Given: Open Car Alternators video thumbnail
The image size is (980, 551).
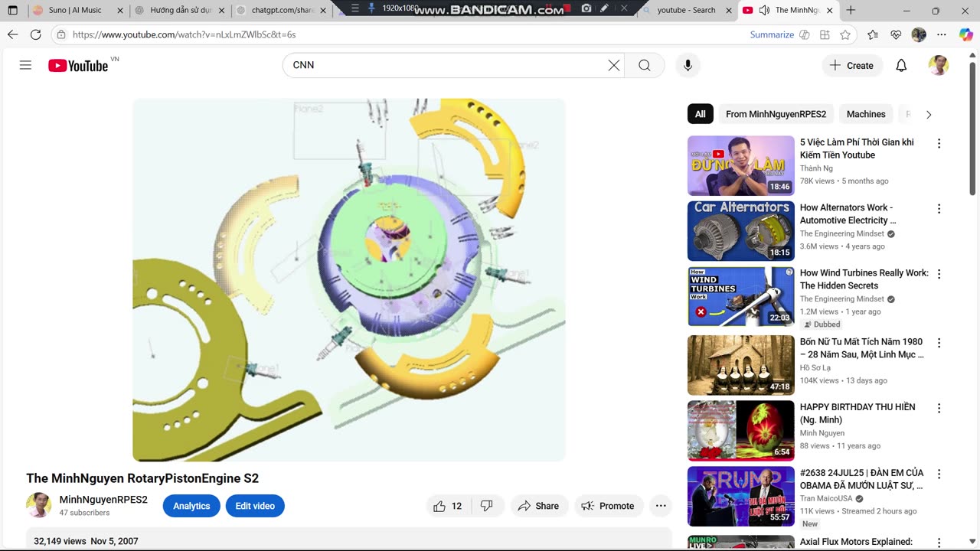Looking at the screenshot, I should pyautogui.click(x=741, y=231).
